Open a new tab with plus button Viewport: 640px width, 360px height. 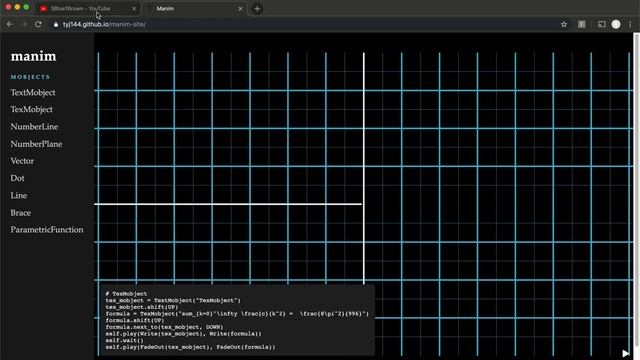click(x=257, y=9)
